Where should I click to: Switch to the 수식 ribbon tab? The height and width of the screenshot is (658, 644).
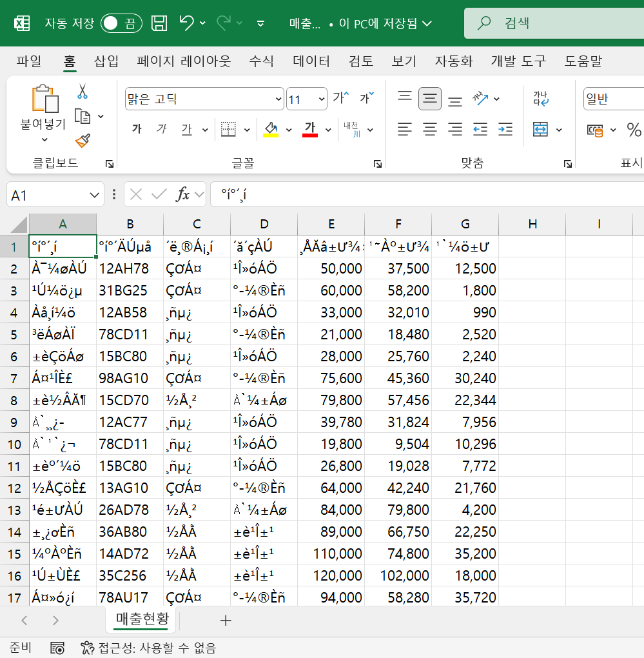(261, 61)
